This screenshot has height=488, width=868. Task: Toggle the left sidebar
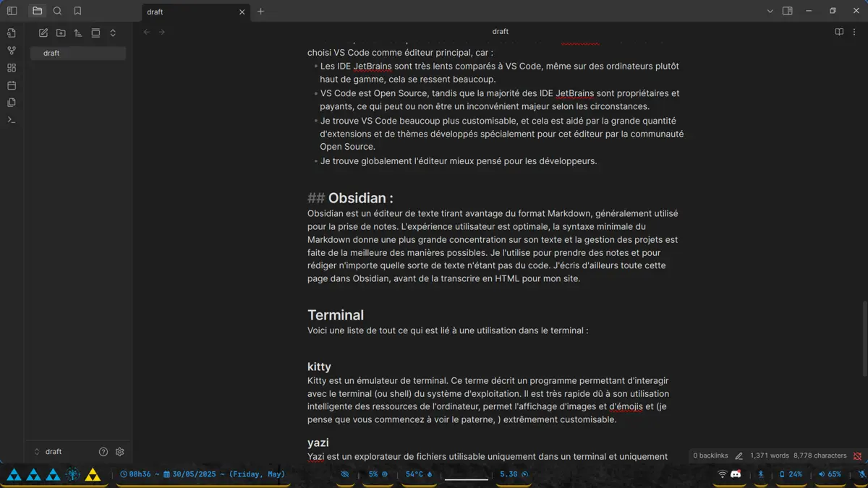click(x=12, y=12)
